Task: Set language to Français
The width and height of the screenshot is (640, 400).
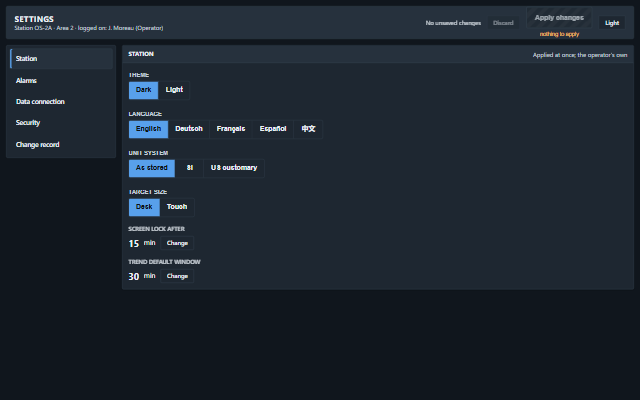Action: pyautogui.click(x=231, y=129)
